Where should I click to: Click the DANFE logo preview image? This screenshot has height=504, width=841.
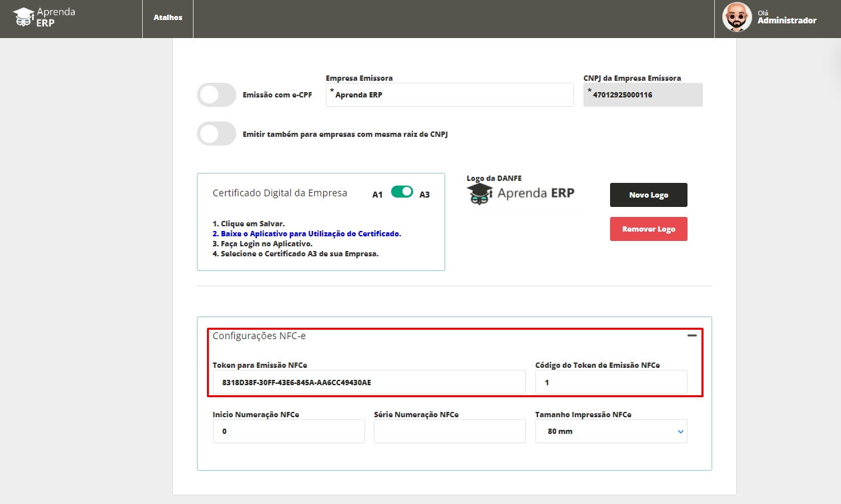tap(520, 193)
